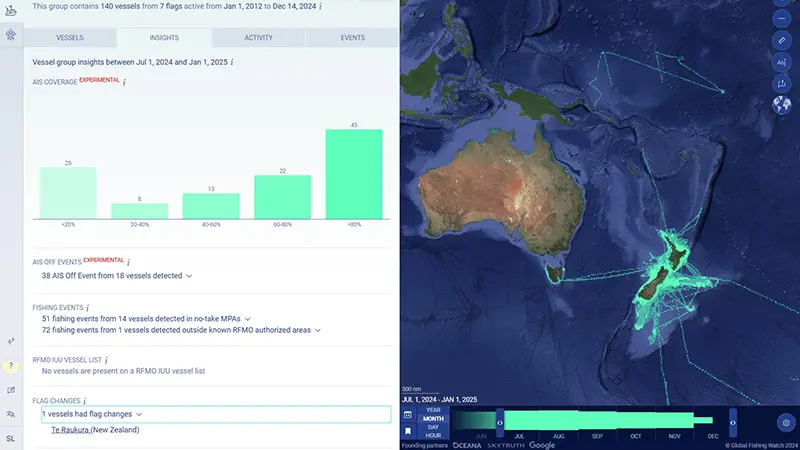Click the sparkle what's new icon
The width and height of the screenshot is (800, 450).
11,341
